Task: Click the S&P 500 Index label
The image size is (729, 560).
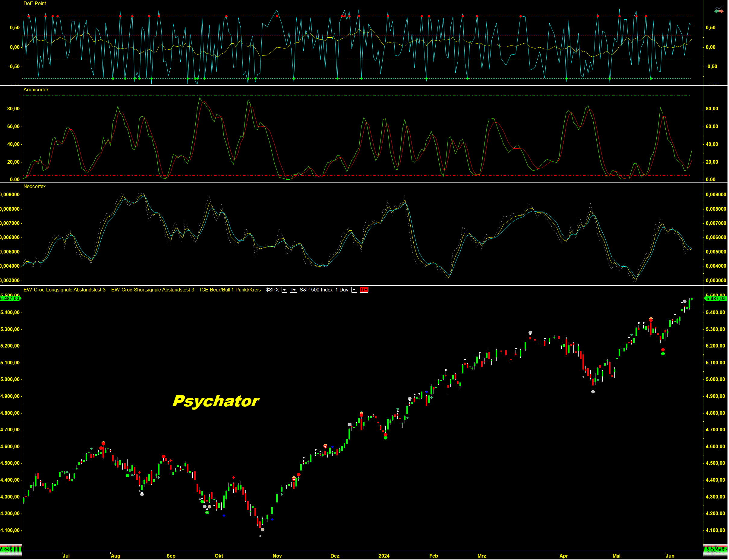Action: pos(316,290)
